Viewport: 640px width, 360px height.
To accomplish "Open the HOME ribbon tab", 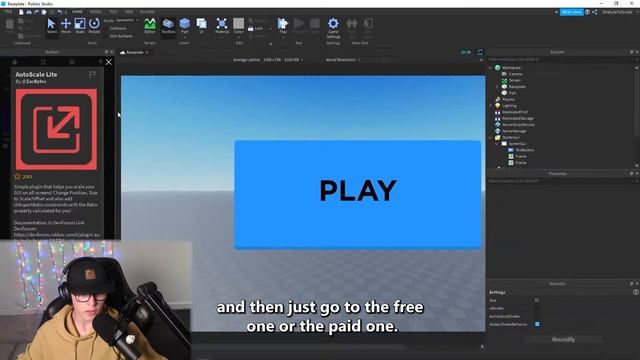I will click(77, 12).
